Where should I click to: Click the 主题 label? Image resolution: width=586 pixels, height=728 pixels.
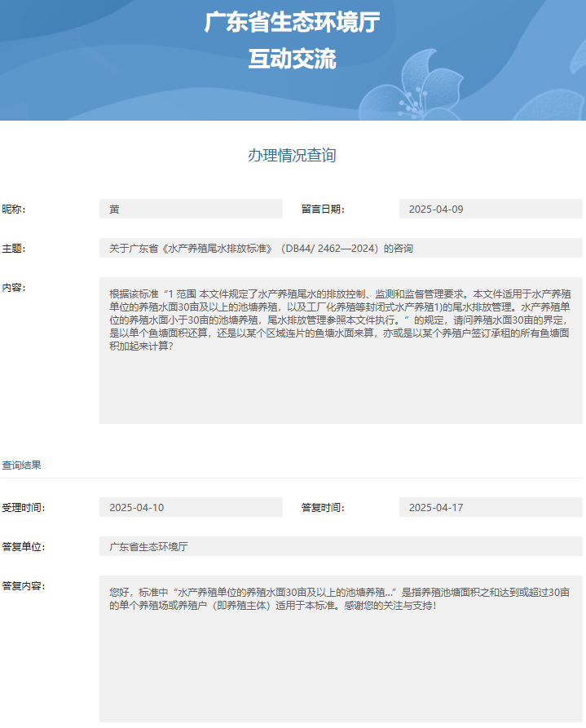click(x=14, y=249)
